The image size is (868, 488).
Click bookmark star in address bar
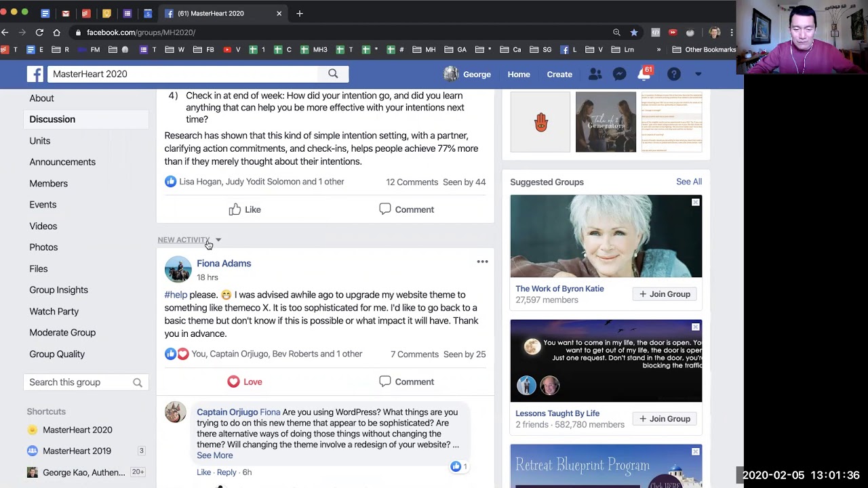tap(633, 32)
